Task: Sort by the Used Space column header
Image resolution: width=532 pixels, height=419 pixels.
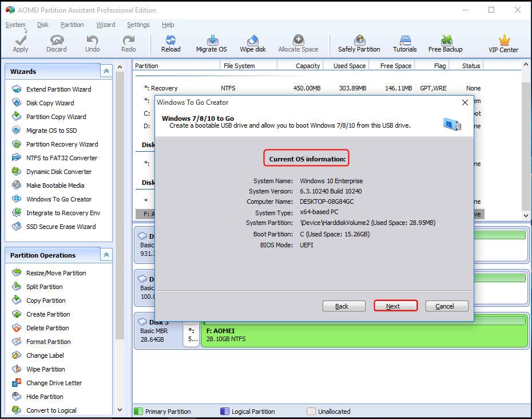Action: [x=346, y=66]
